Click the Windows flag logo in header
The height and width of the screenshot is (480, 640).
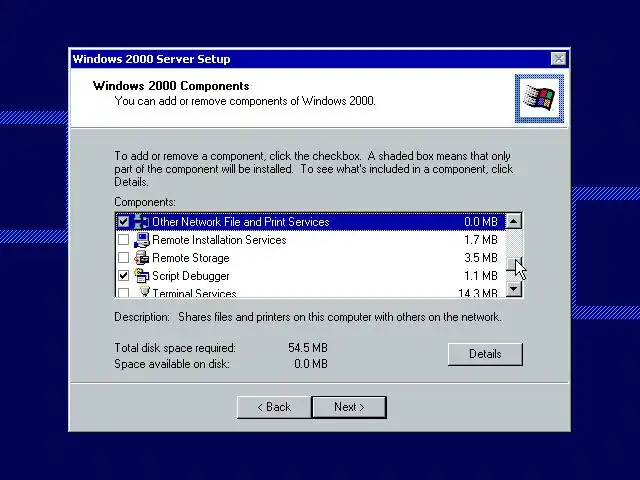click(x=539, y=98)
